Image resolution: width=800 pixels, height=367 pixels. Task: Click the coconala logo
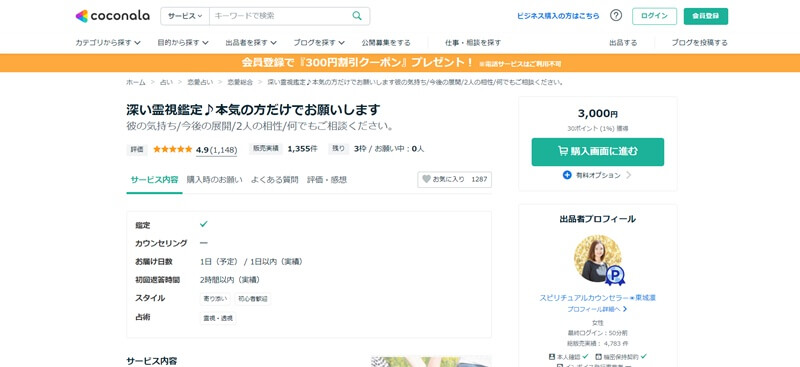click(112, 16)
